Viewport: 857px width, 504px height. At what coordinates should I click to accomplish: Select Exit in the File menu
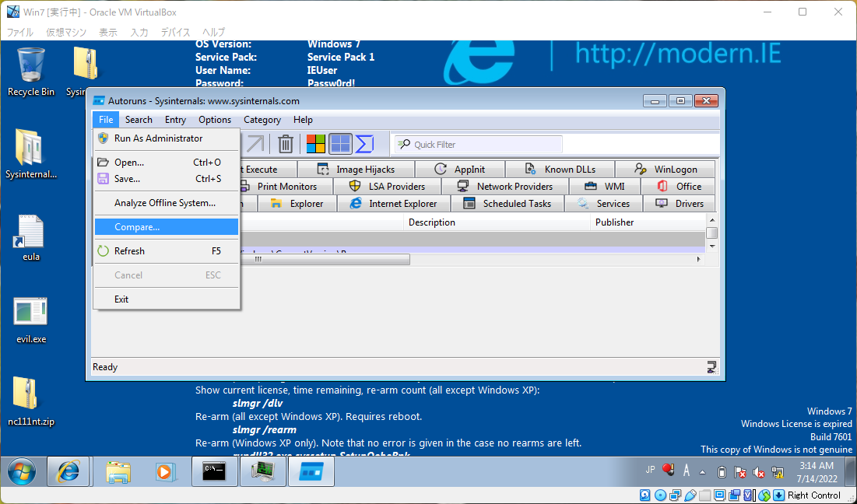click(x=167, y=299)
